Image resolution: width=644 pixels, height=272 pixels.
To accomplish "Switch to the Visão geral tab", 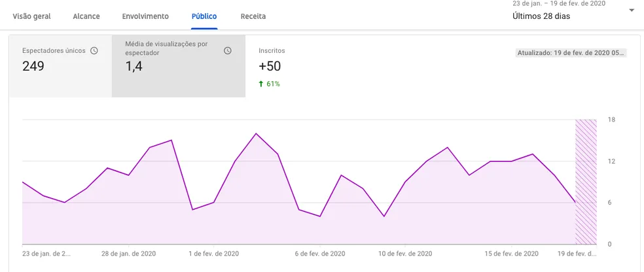I will point(32,16).
